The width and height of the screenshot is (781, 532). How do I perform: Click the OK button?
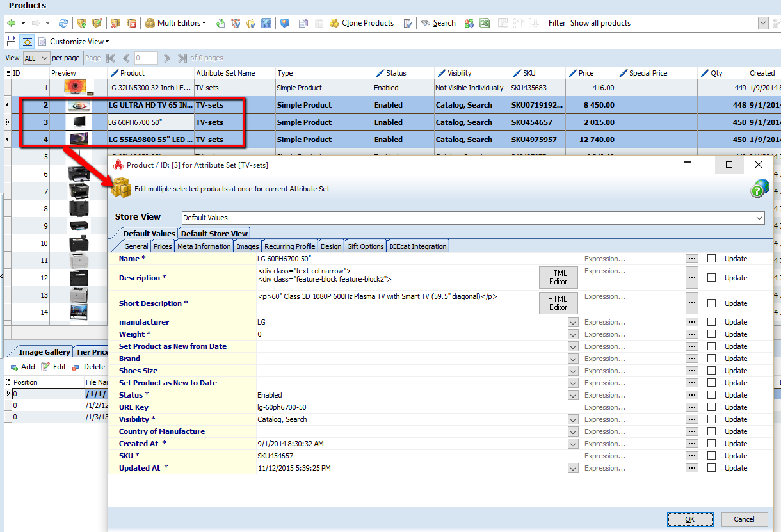[x=689, y=519]
